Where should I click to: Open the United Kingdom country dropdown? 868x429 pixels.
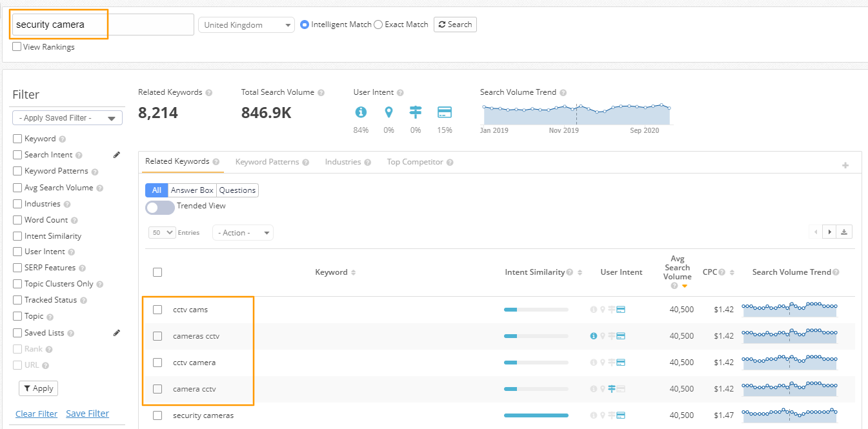(247, 25)
